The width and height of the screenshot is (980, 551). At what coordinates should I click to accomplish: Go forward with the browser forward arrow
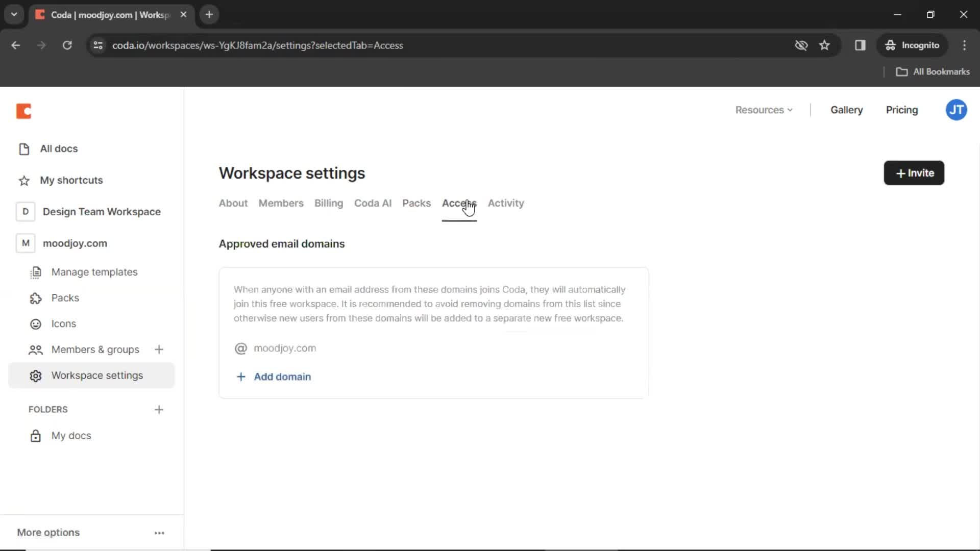[x=41, y=45]
